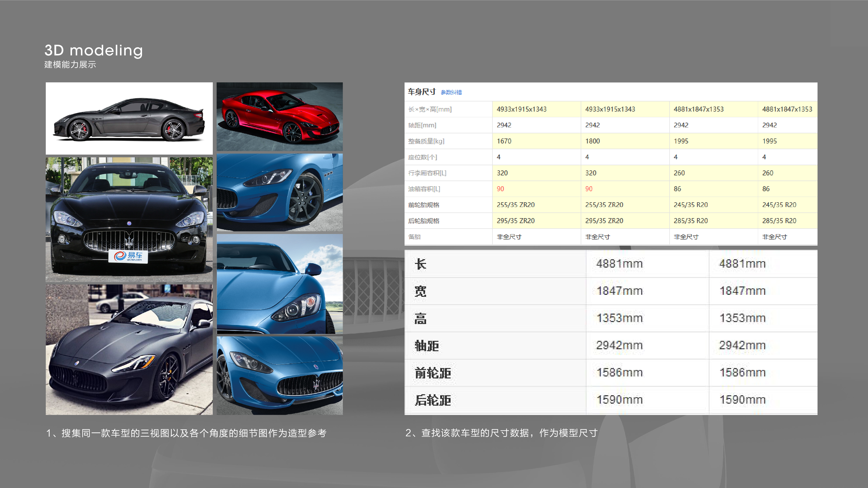
Task: Click the 3D modeling title text
Action: click(x=94, y=50)
